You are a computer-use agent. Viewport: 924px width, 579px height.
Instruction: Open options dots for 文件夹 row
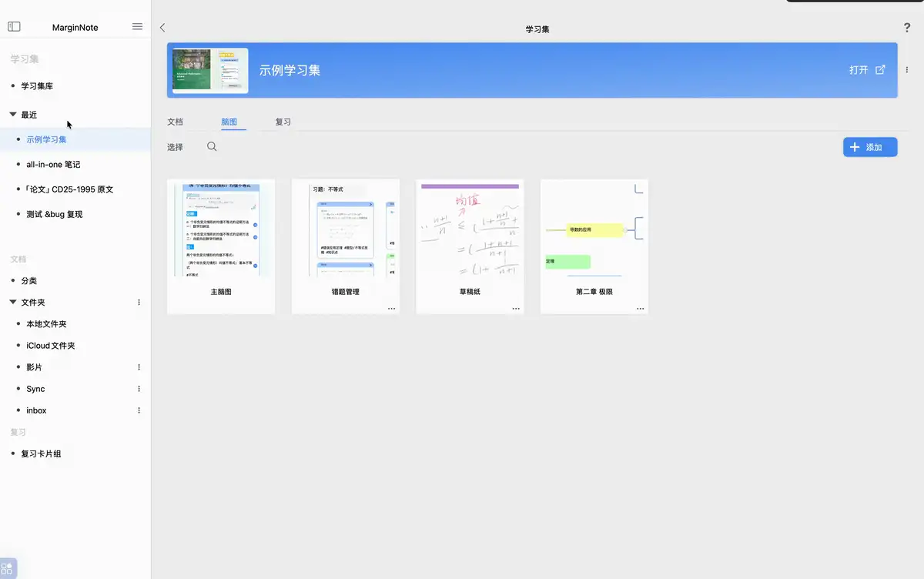tap(139, 303)
